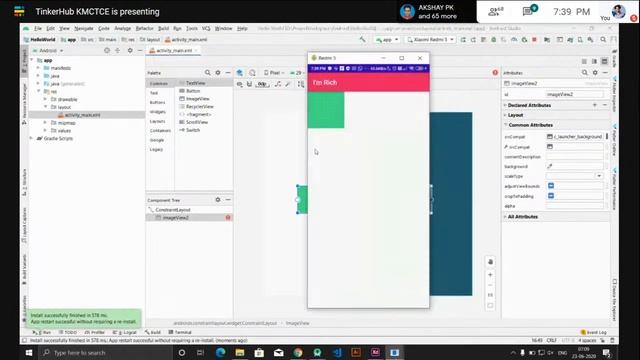640x360 pixels.
Task: Open the Attributes panel gear settings
Action: coord(595,73)
